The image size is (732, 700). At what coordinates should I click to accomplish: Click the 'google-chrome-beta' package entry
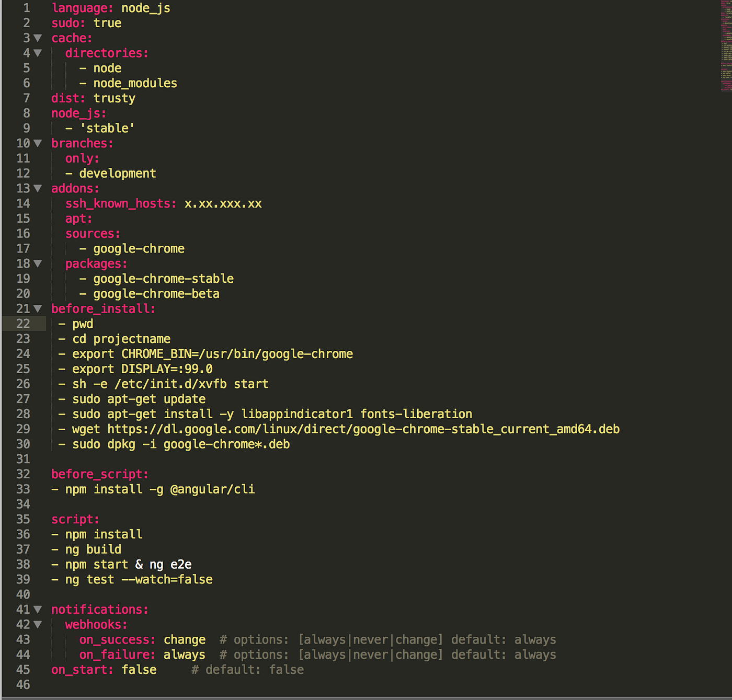156,294
